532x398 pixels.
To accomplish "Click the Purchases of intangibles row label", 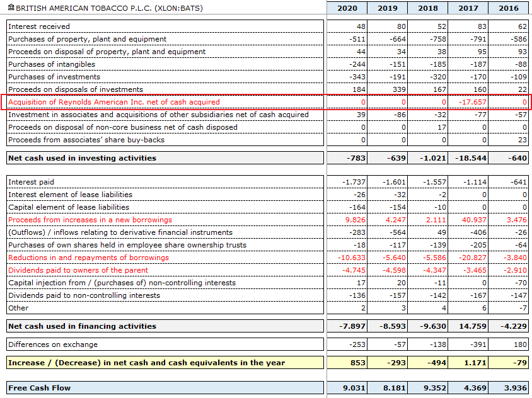I will click(52, 64).
